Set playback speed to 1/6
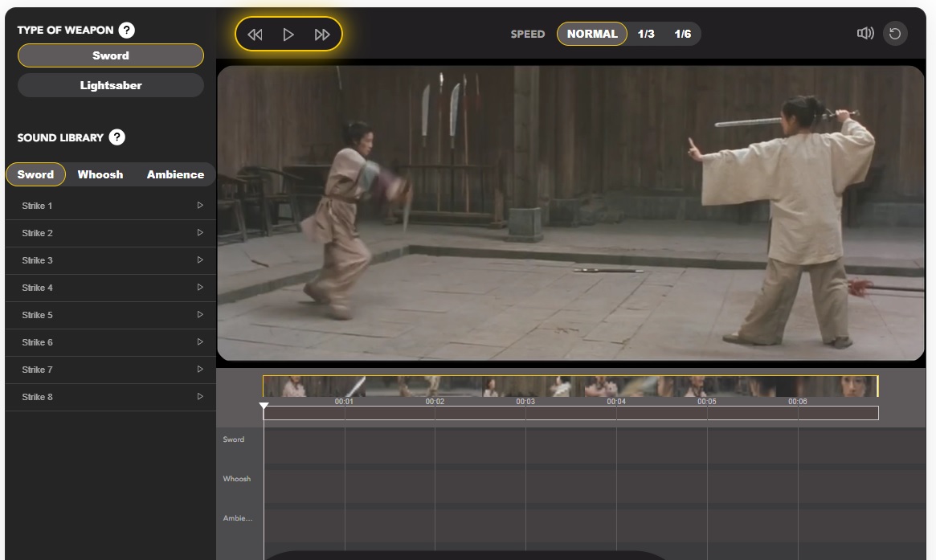The height and width of the screenshot is (560, 936). click(x=684, y=34)
